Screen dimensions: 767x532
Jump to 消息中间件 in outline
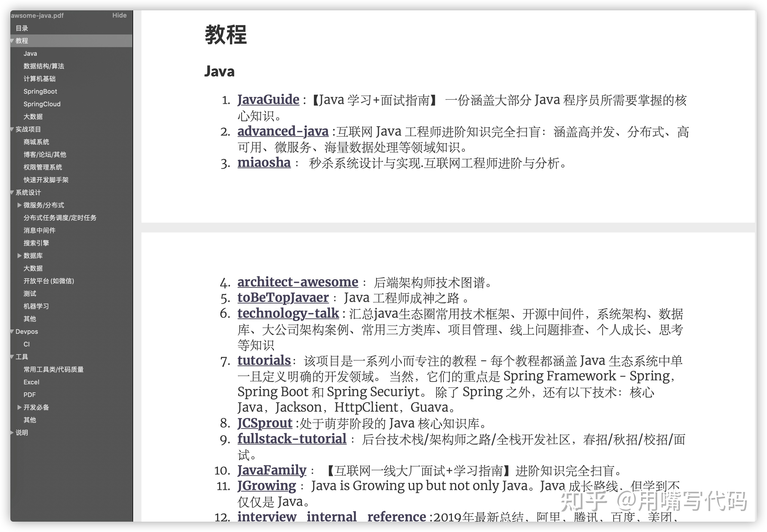pyautogui.click(x=39, y=230)
